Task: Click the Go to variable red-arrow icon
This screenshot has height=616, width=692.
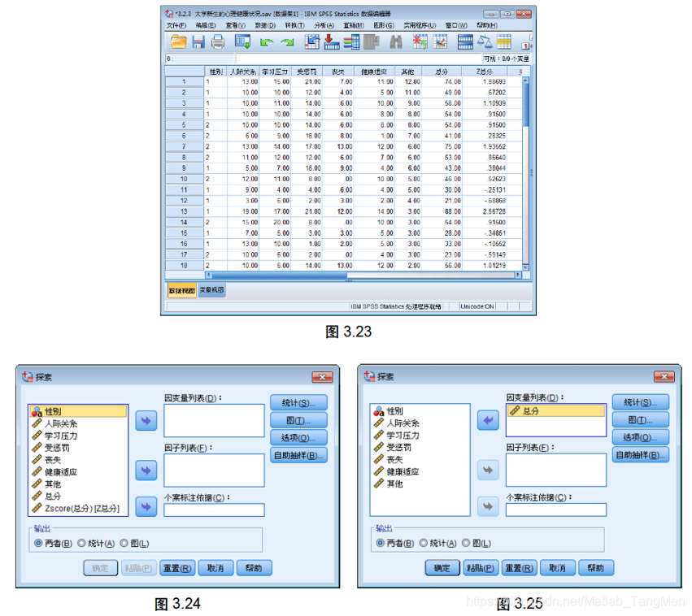Action: 332,42
